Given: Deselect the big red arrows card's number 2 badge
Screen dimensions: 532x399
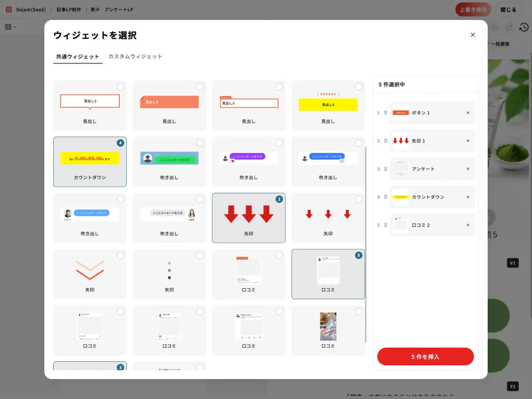Looking at the screenshot, I should 279,199.
